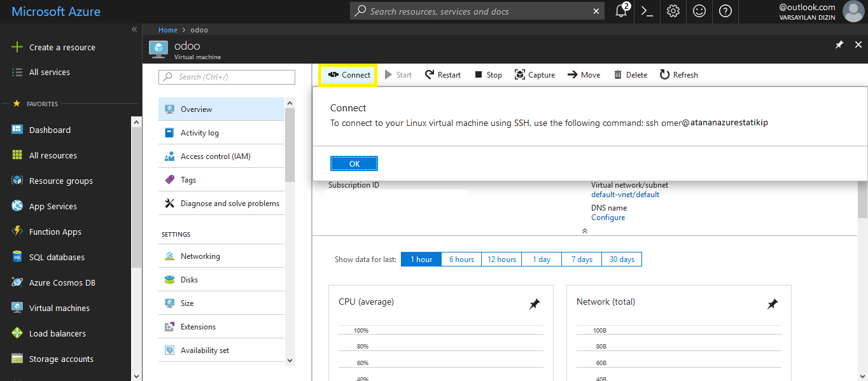
Task: Select the 1 day time range
Action: click(x=542, y=260)
